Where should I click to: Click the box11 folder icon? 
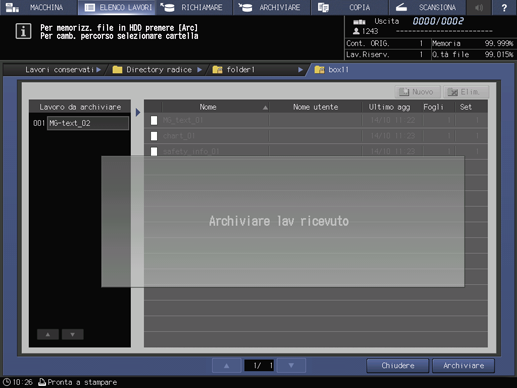click(319, 69)
